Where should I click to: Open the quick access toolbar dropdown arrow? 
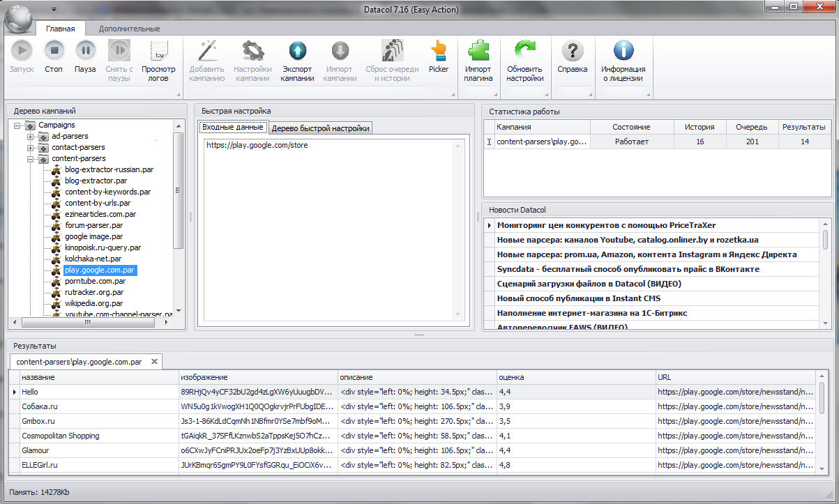(x=54, y=10)
